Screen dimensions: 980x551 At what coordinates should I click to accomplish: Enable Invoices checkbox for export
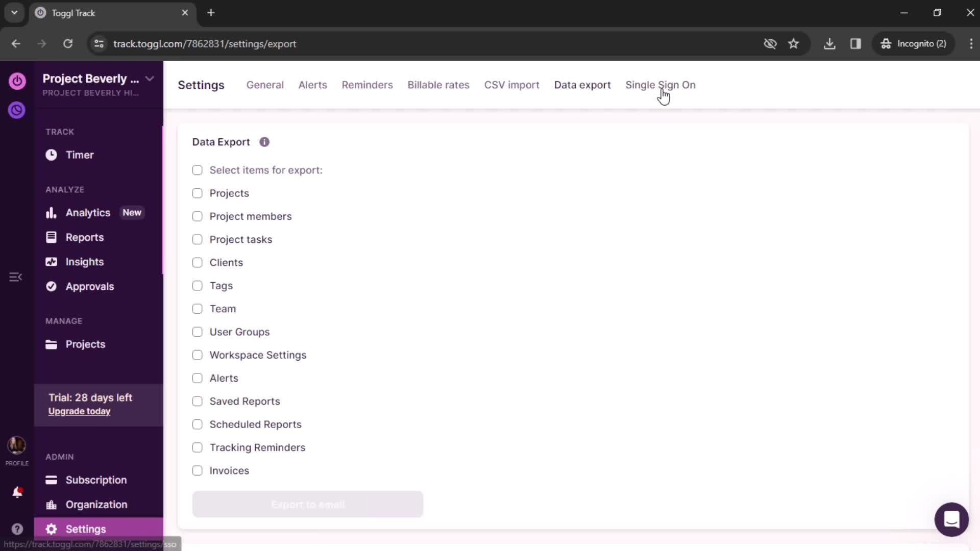click(197, 470)
